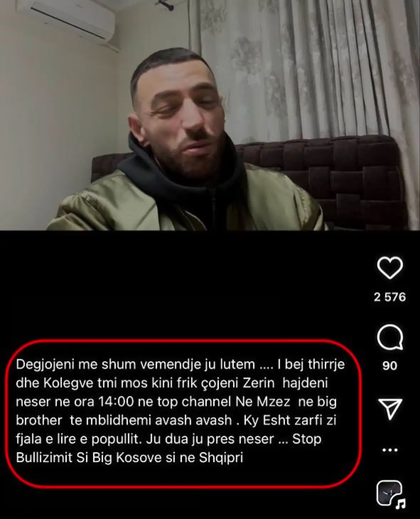Click the floral curtain in the video

point(303,71)
